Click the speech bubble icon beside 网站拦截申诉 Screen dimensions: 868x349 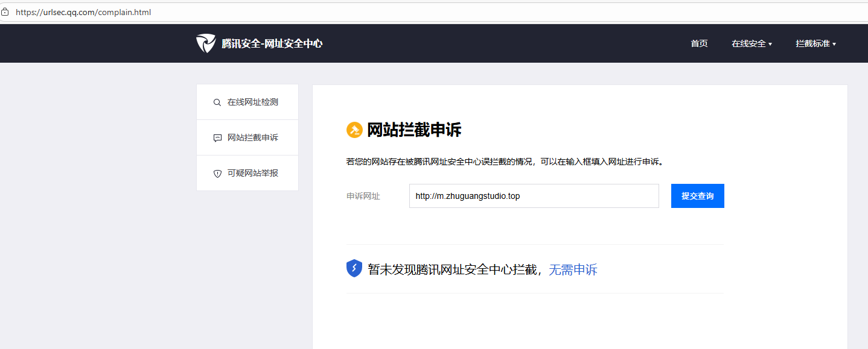217,138
